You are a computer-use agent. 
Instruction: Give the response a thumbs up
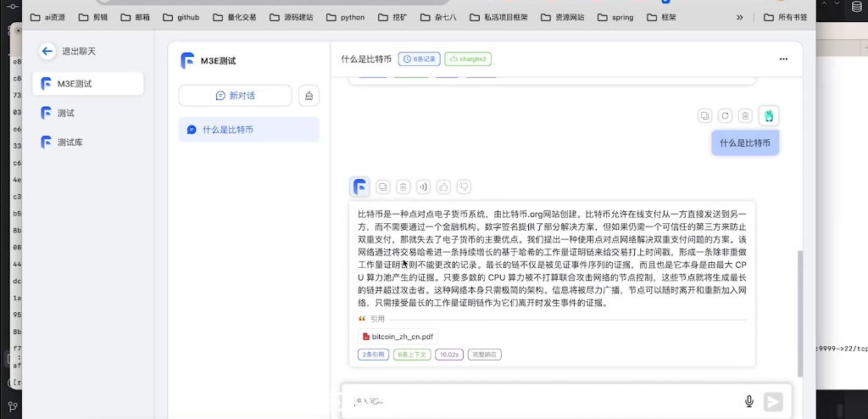pos(443,187)
